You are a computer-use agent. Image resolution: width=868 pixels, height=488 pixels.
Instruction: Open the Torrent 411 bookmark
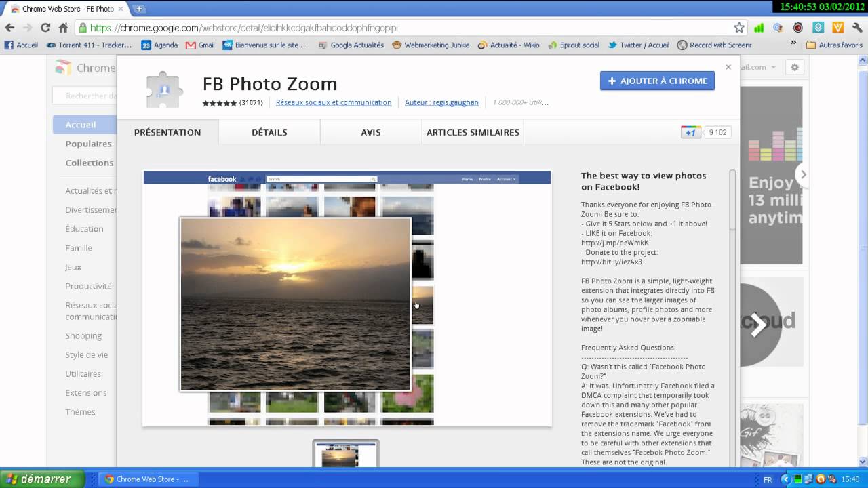click(90, 45)
